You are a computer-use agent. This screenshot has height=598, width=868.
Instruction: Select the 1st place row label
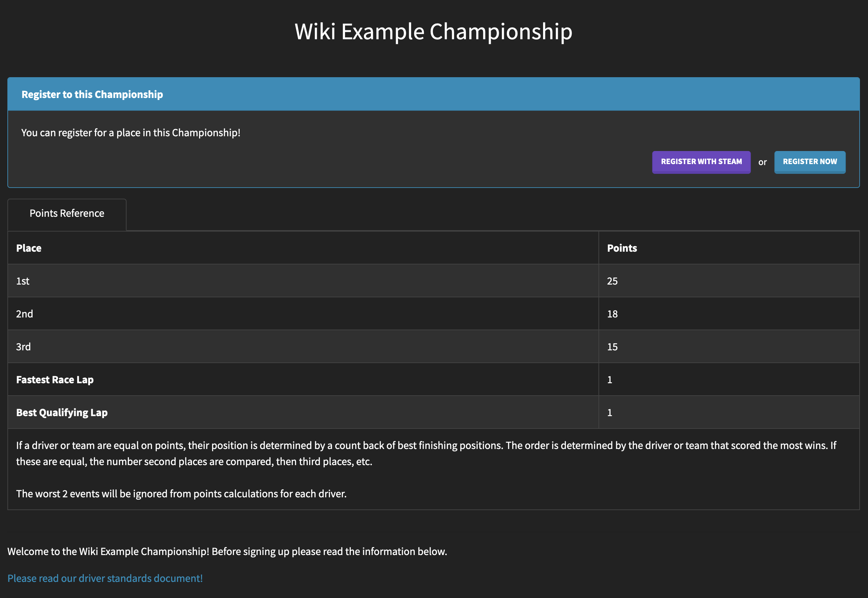click(23, 281)
